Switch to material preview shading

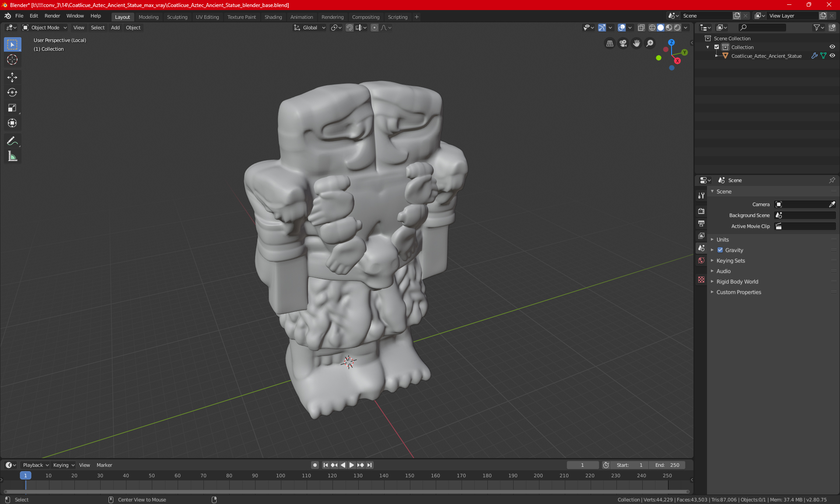(669, 28)
